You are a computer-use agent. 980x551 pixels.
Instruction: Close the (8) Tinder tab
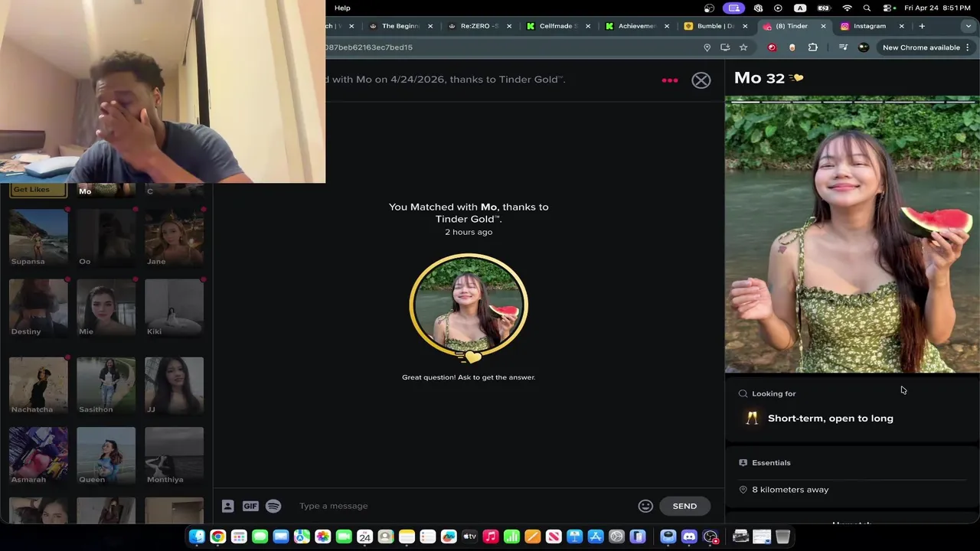pos(824,26)
